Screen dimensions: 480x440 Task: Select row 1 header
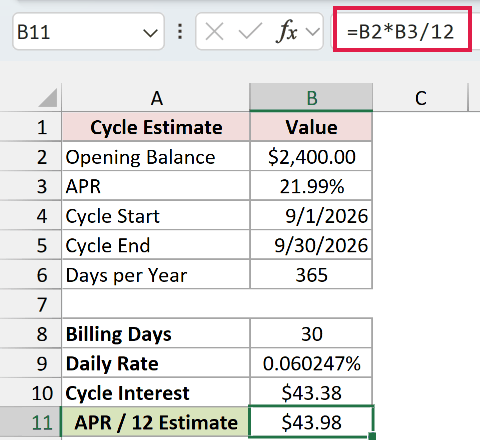coord(31,127)
